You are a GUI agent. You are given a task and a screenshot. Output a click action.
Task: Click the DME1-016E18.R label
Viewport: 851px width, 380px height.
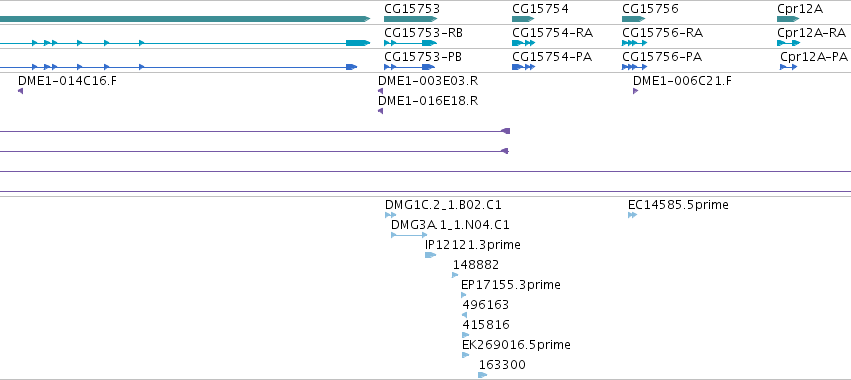[428, 101]
